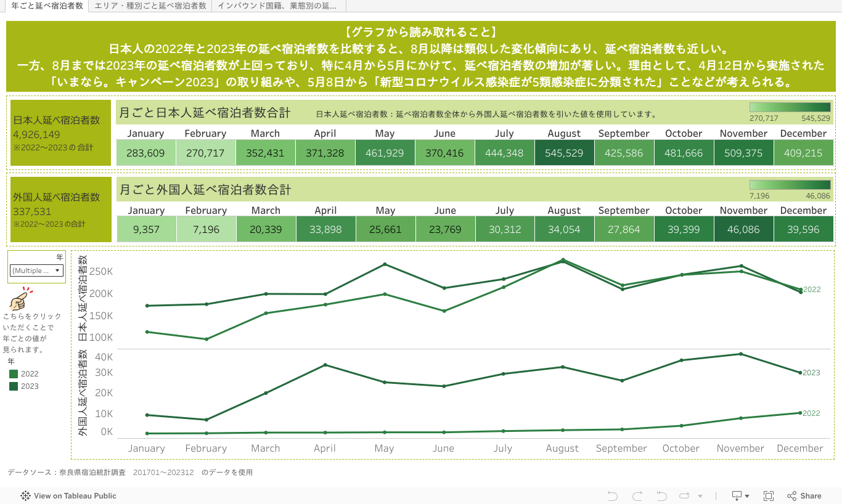Click the Revert icon in bottom toolbar
The height and width of the screenshot is (504, 842).
click(x=662, y=496)
